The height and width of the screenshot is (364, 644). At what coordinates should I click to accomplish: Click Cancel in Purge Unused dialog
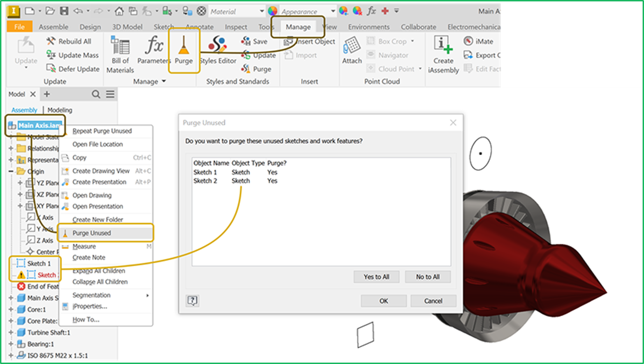[x=433, y=301]
